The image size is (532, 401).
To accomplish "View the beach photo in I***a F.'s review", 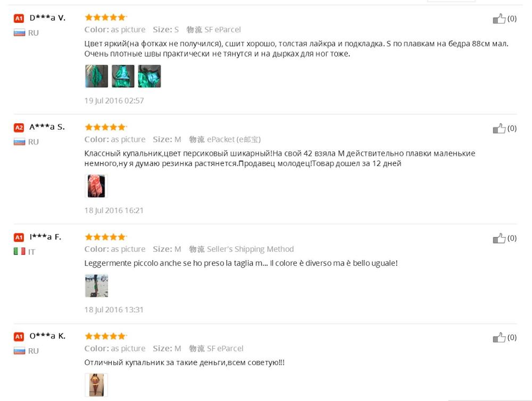I will point(97,286).
